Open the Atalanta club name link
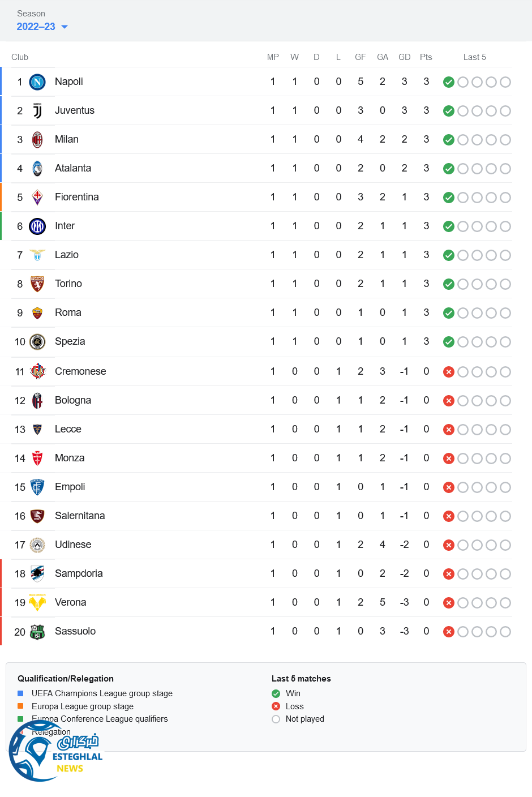This screenshot has height=797, width=532. coord(73,168)
